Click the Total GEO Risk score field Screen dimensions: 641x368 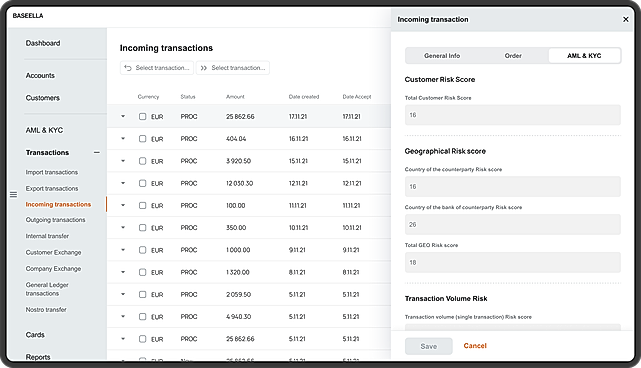[513, 263]
